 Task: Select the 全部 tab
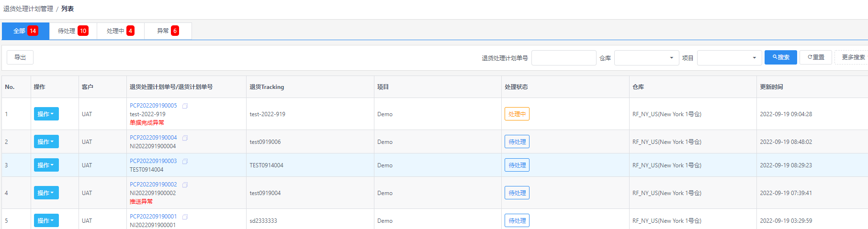pos(25,31)
